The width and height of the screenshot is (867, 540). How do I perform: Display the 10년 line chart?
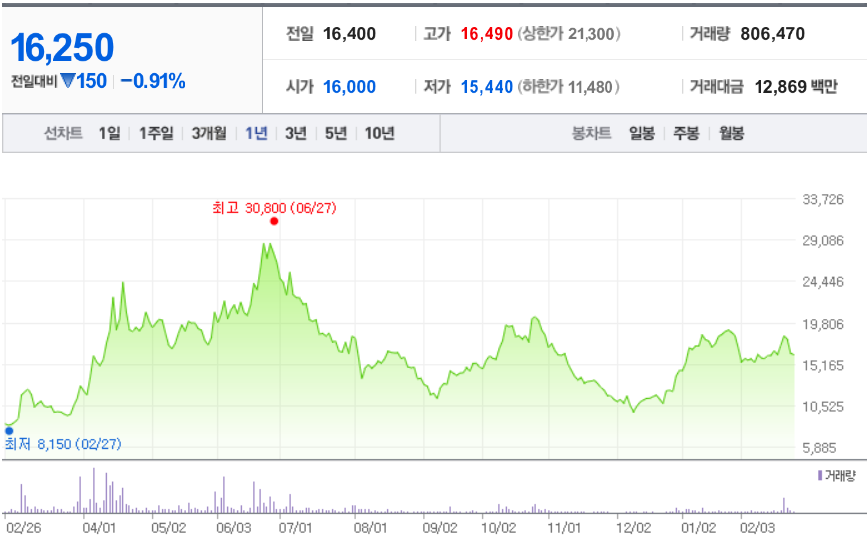379,133
